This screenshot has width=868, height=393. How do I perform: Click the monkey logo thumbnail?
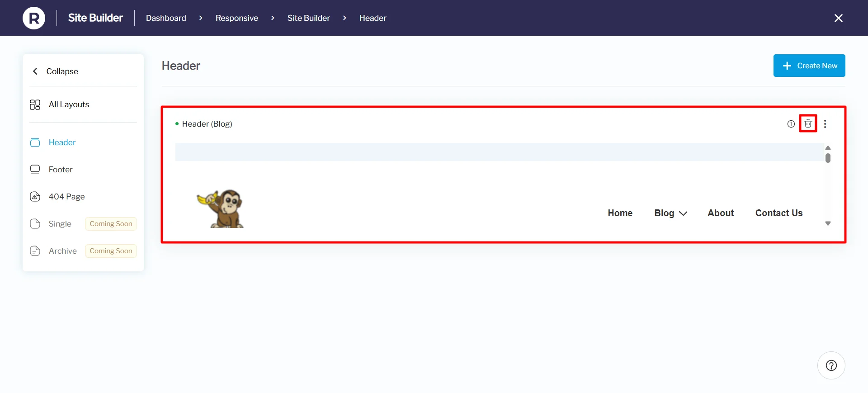[x=221, y=208]
